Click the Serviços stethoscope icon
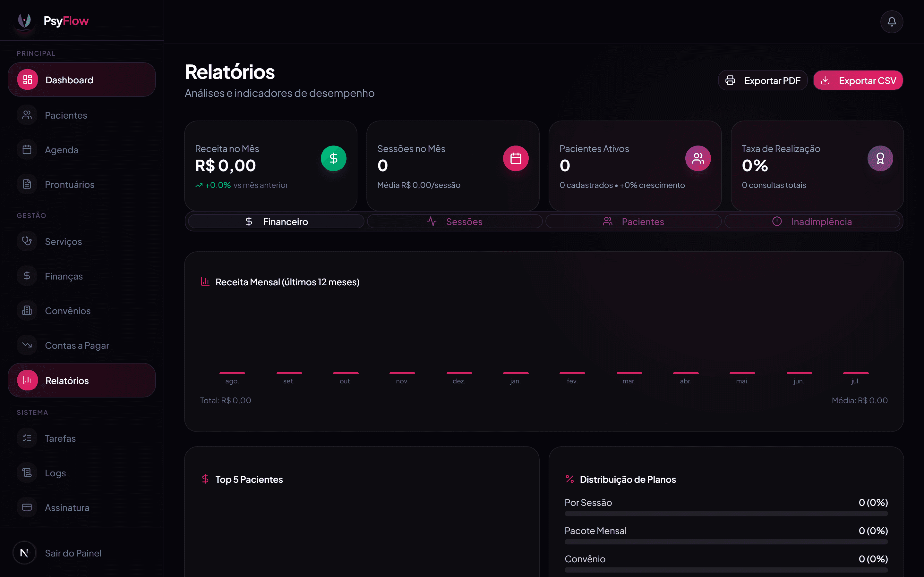The width and height of the screenshot is (924, 577). click(x=27, y=241)
